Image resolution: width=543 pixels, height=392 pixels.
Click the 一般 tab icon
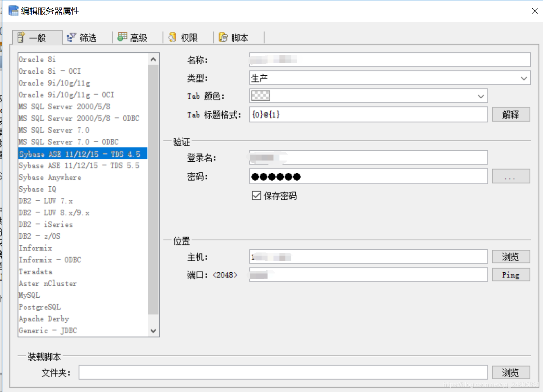click(21, 37)
